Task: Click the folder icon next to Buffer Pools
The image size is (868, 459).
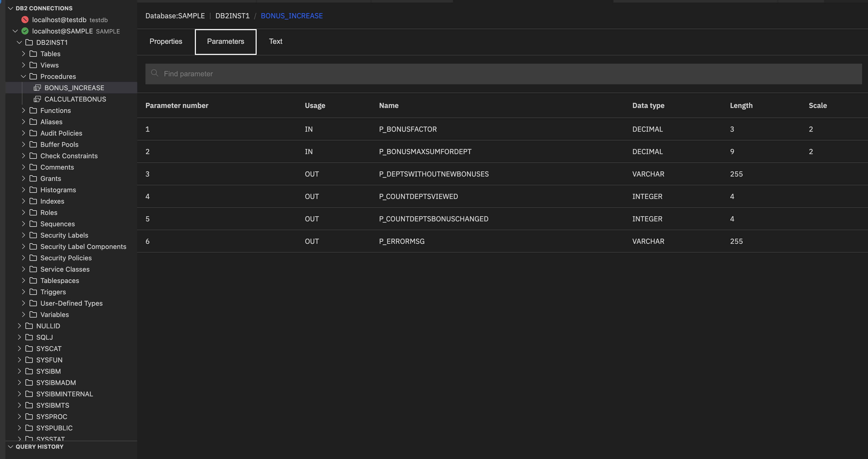Action: tap(33, 144)
